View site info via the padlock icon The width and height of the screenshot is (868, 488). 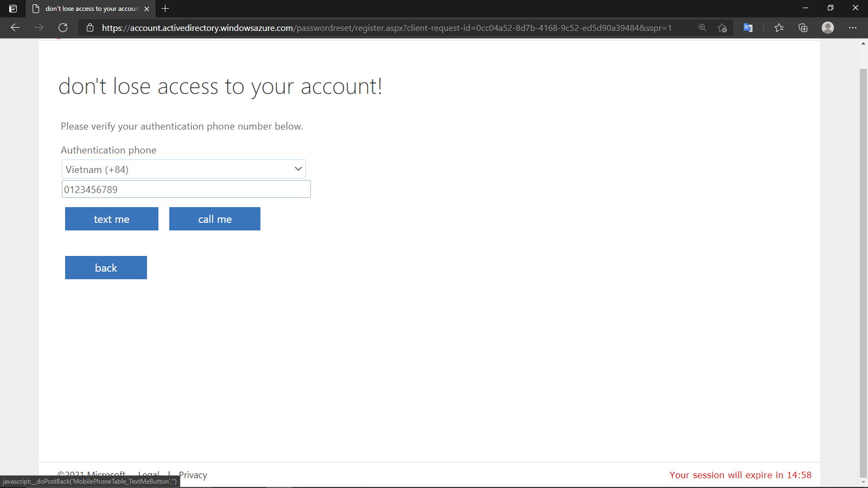click(90, 28)
